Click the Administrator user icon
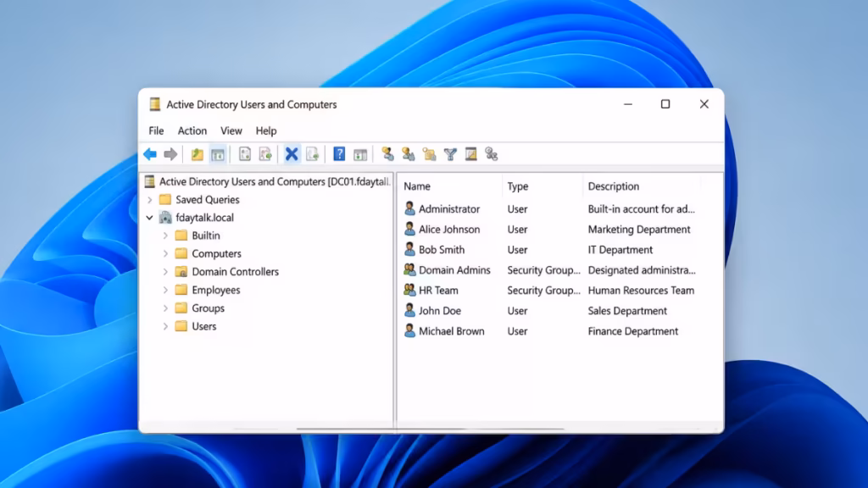This screenshot has height=488, width=868. pyautogui.click(x=409, y=208)
